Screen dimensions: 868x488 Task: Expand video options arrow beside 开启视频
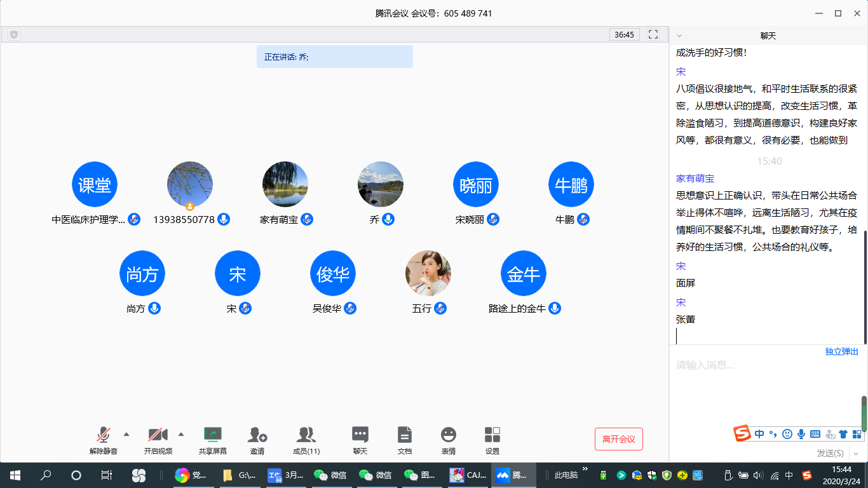(180, 435)
